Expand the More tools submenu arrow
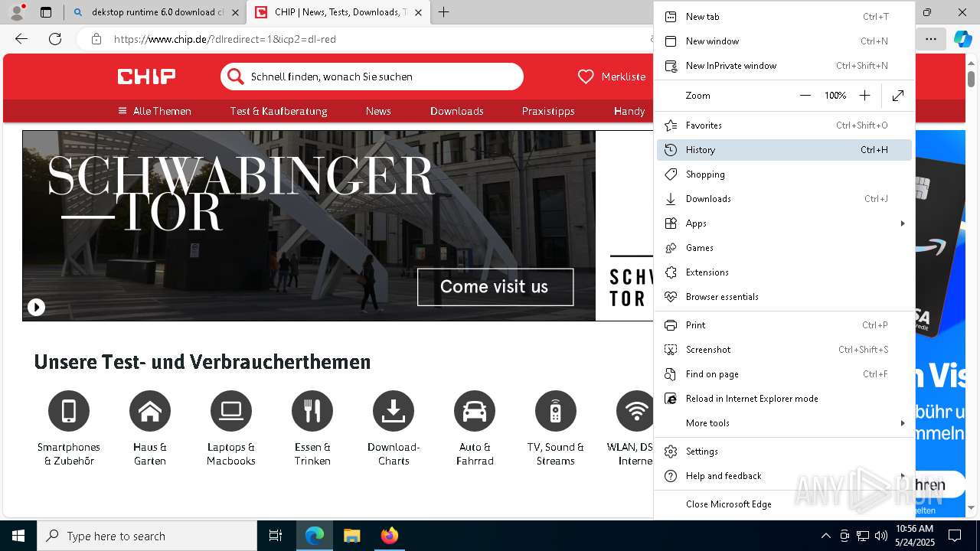 (x=903, y=423)
